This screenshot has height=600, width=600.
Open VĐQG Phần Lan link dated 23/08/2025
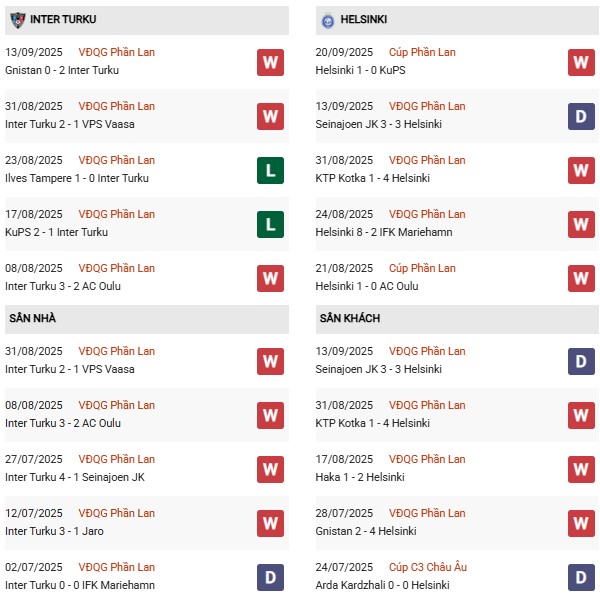(117, 160)
